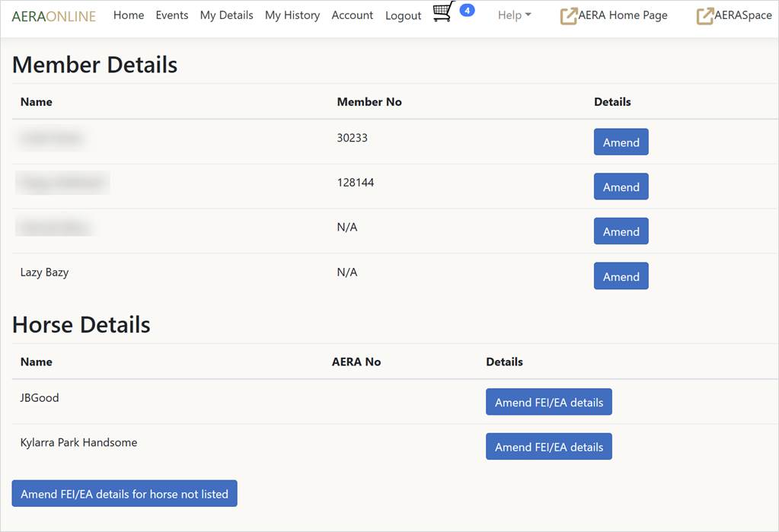Click the AERAONLINE logo

tap(53, 16)
